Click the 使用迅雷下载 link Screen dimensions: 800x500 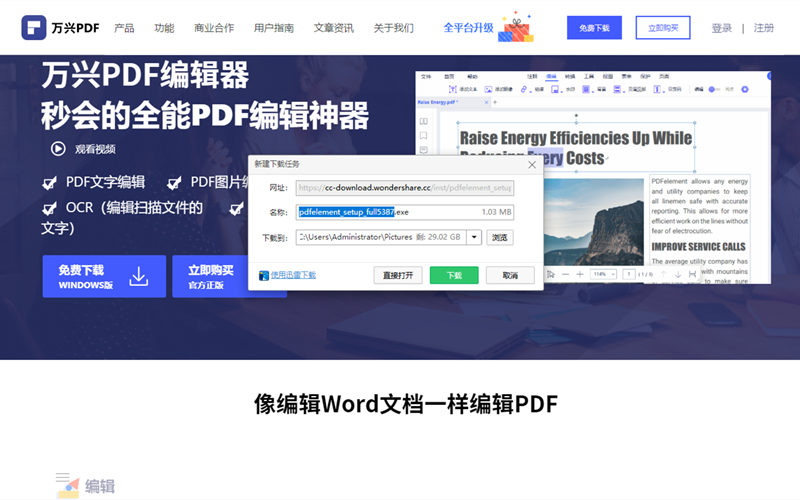point(293,275)
